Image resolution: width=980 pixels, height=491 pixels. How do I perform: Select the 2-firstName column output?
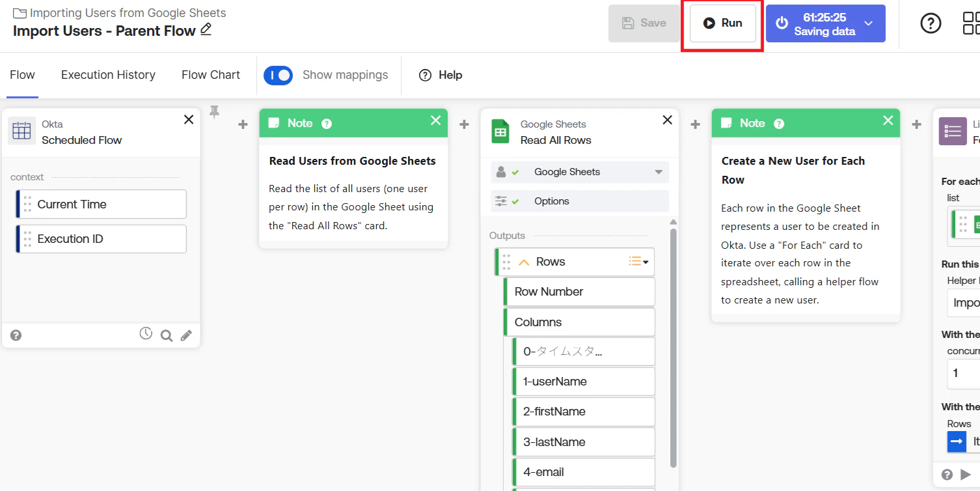pos(584,412)
